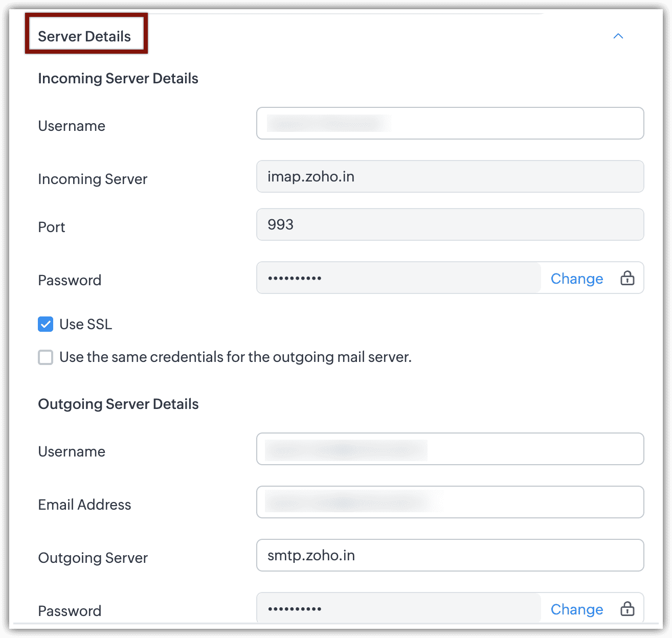
Task: Collapse the Server Details section chevron
Action: (x=618, y=36)
